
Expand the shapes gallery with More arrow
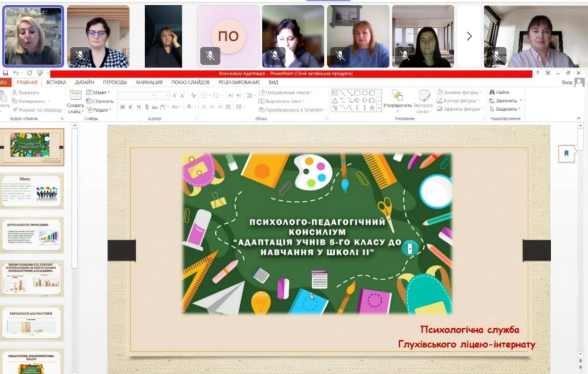(x=379, y=108)
